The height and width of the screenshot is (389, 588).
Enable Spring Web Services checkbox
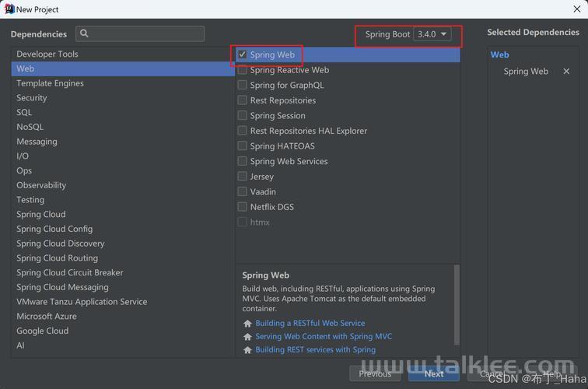coord(242,161)
